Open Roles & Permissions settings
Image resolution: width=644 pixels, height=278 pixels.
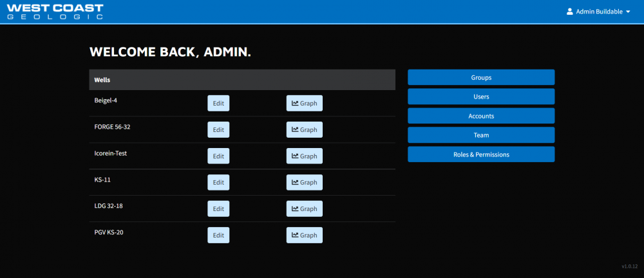(x=480, y=154)
